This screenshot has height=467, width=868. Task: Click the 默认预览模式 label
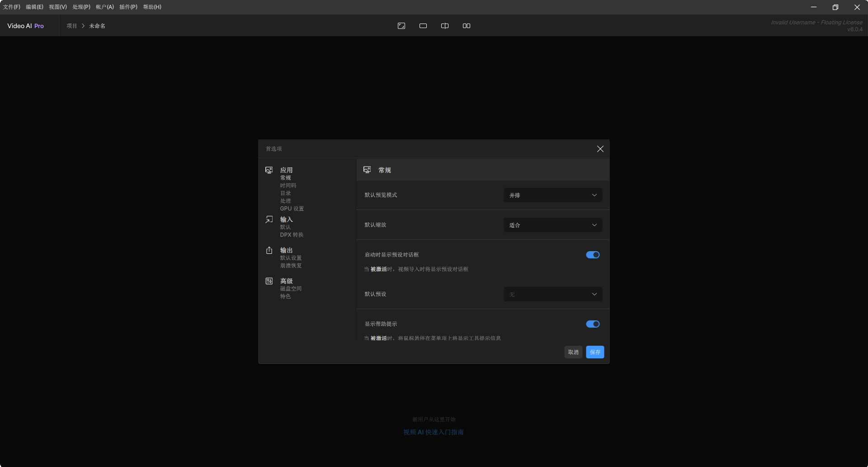pyautogui.click(x=381, y=195)
